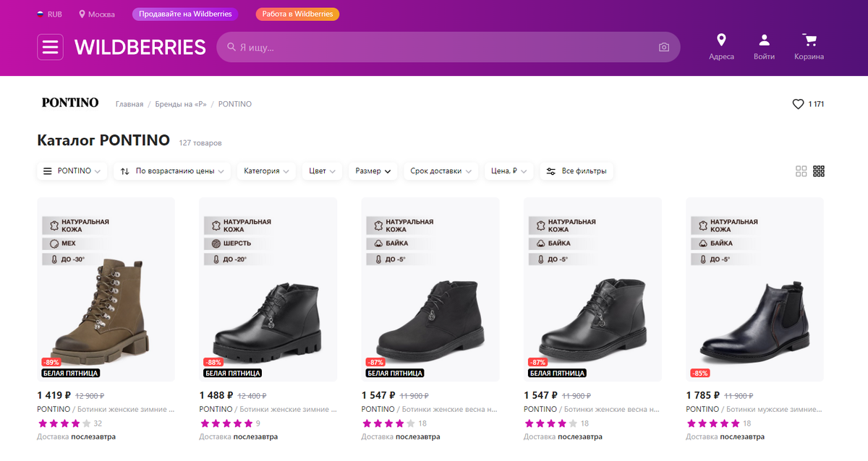Image resolution: width=868 pixels, height=461 pixels.
Task: Click the 9 reviews star rating
Action: point(229,423)
